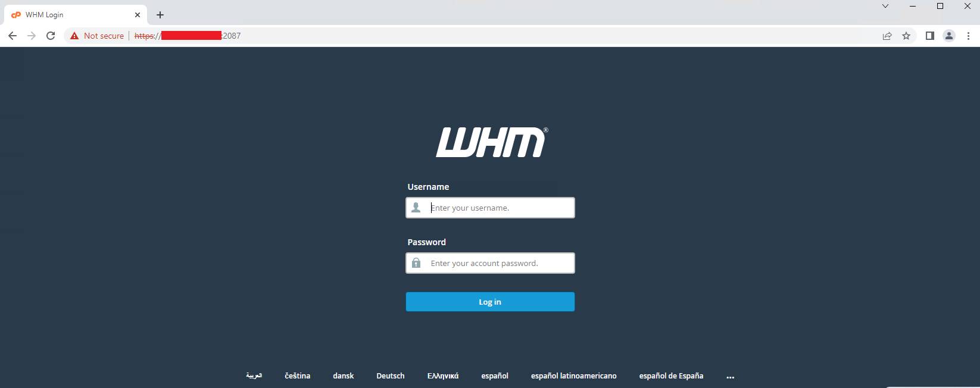Click the Username label
The height and width of the screenshot is (388, 980).
point(428,187)
